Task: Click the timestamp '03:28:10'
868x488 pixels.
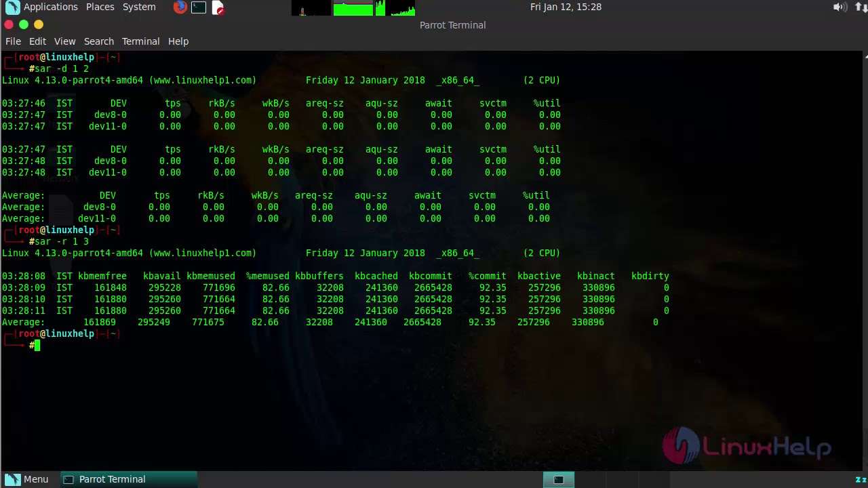Action: point(24,299)
